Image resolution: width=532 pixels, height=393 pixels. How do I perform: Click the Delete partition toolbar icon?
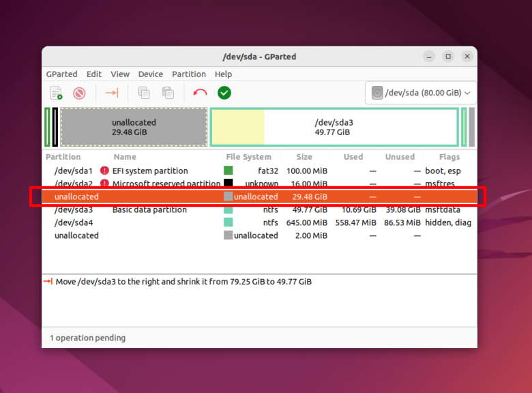pyautogui.click(x=79, y=93)
